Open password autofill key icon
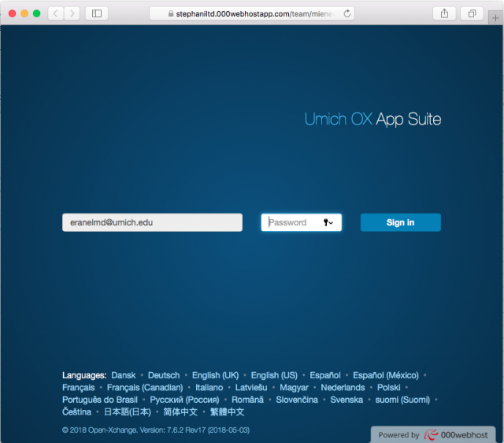 [x=328, y=222]
